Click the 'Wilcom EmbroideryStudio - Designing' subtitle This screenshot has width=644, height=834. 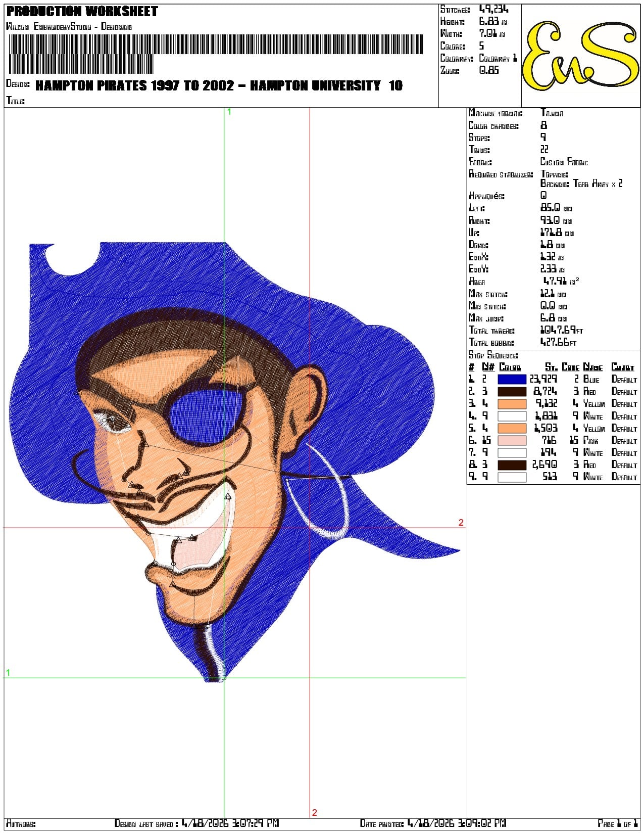click(69, 26)
